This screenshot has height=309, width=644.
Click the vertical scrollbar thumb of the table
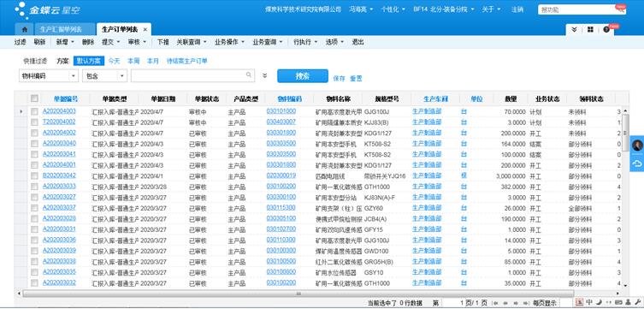point(625,133)
